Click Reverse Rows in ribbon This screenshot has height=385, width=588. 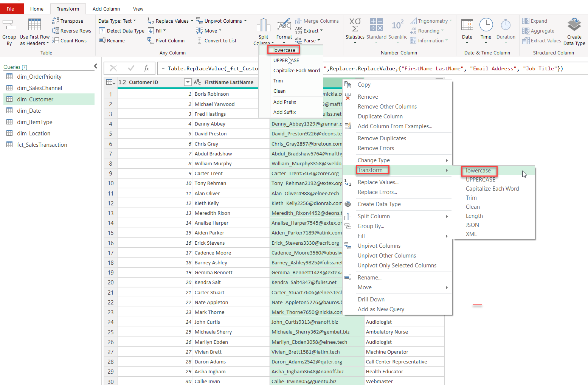coord(71,31)
